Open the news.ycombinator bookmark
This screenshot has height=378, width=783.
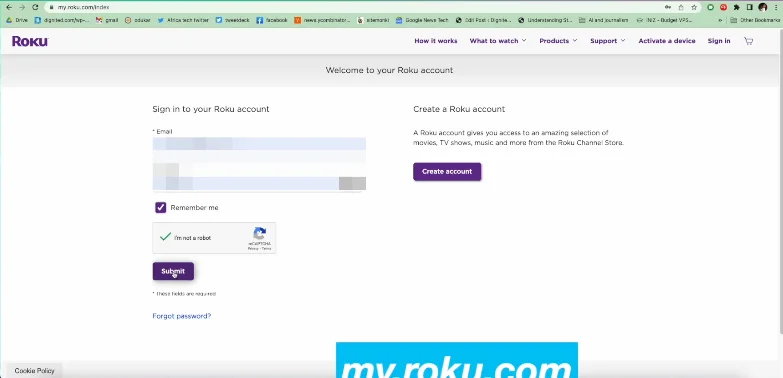pyautogui.click(x=322, y=20)
